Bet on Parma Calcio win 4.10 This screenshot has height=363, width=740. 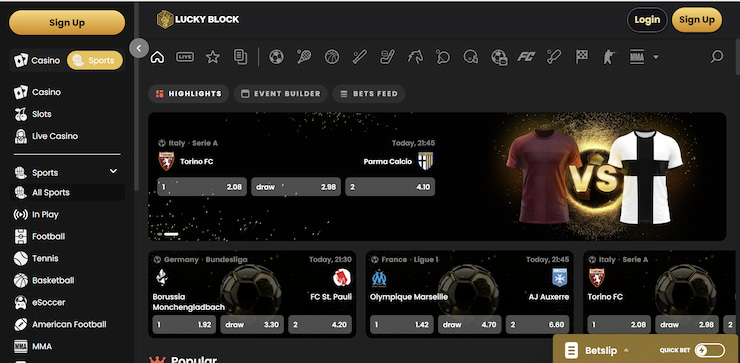coord(390,187)
